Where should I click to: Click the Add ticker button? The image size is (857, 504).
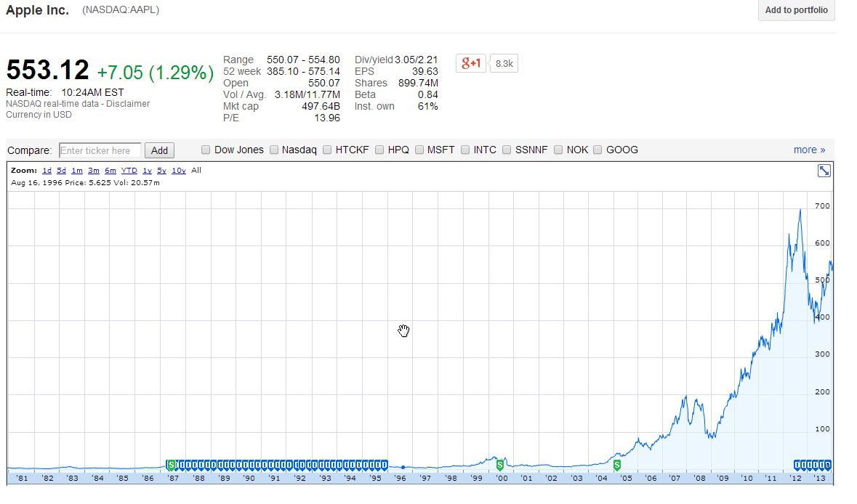pos(159,151)
